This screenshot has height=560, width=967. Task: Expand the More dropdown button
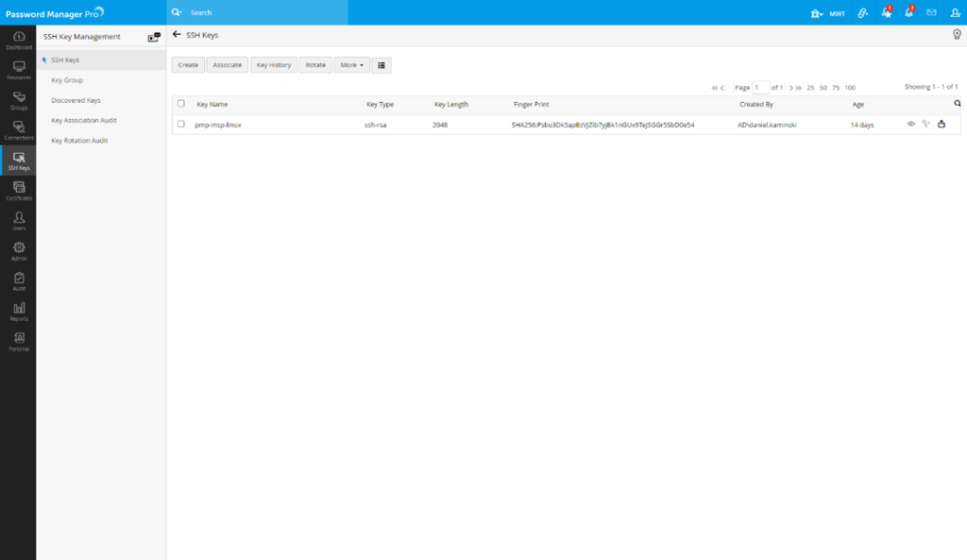tap(351, 65)
